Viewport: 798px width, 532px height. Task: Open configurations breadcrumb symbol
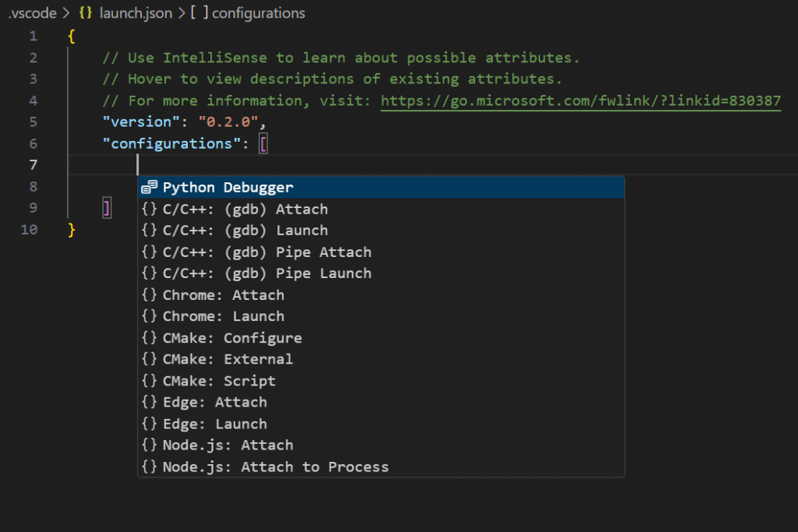(258, 13)
